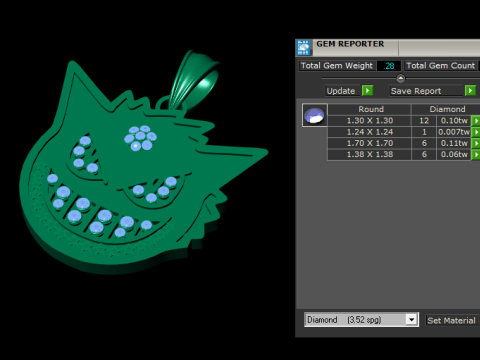
Task: Select the 1.30 X 1.30 size cell
Action: coord(369,121)
